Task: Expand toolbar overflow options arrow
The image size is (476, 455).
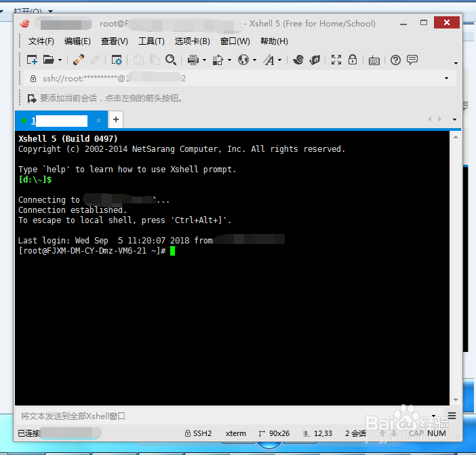Action: tap(456, 64)
